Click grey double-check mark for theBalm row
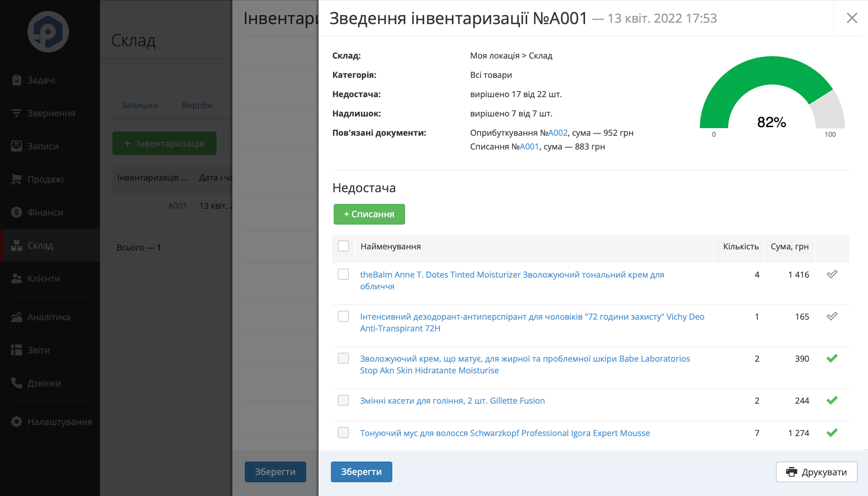Screen dimensions: 868x496 pyautogui.click(x=832, y=274)
